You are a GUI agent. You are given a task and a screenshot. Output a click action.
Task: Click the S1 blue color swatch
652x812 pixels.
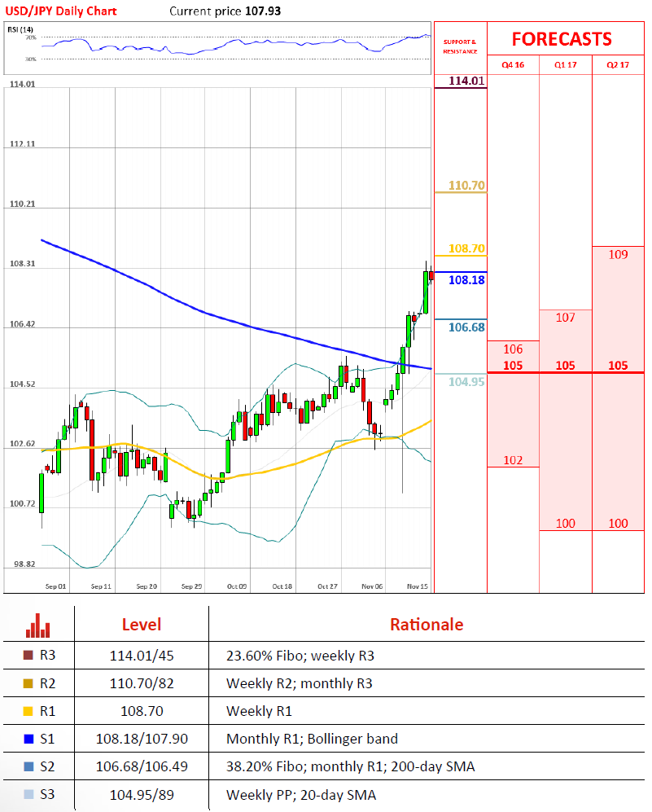pyautogui.click(x=28, y=739)
